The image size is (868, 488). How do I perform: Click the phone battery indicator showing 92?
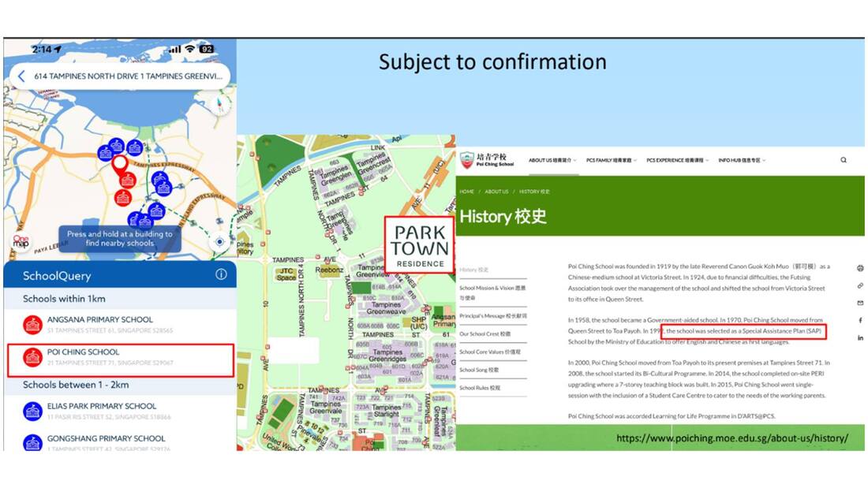click(x=207, y=49)
